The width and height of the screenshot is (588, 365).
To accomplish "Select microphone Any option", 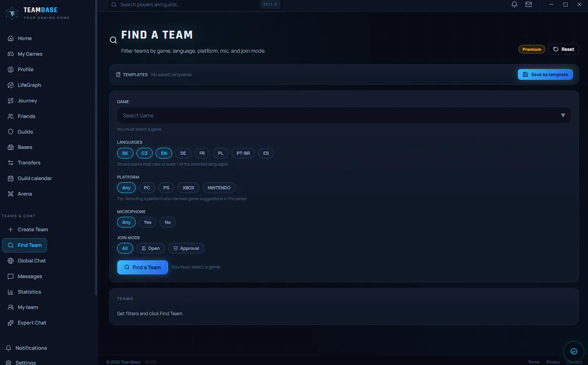I will tap(126, 222).
